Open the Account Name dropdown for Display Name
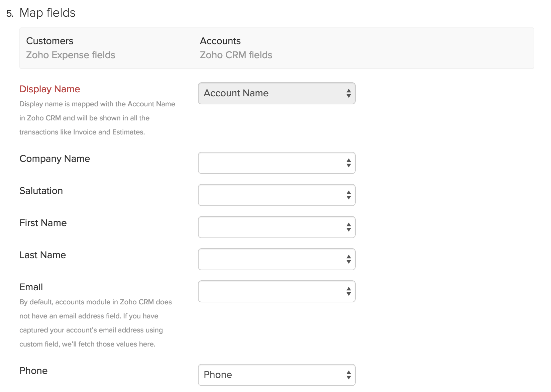The width and height of the screenshot is (551, 392). (277, 93)
